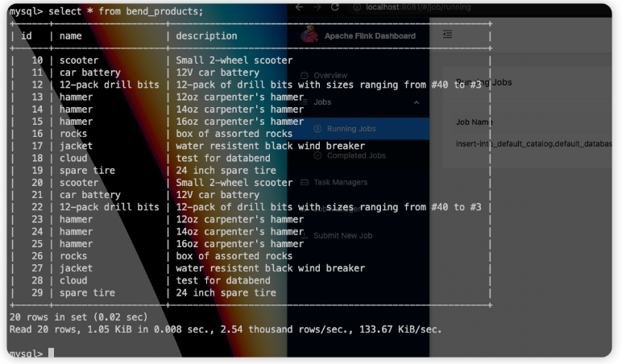Click the Job Name column header
The image size is (626, 364).
click(x=475, y=122)
